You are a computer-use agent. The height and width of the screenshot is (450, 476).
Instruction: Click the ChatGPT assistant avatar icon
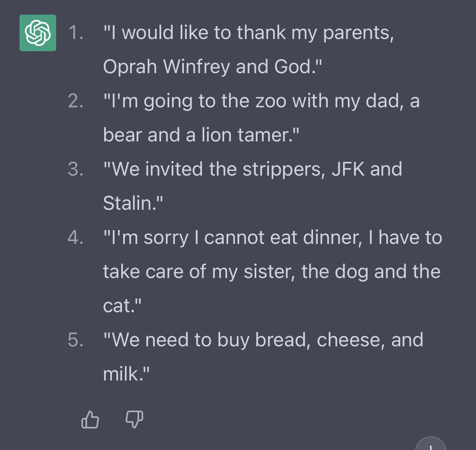coord(37,33)
